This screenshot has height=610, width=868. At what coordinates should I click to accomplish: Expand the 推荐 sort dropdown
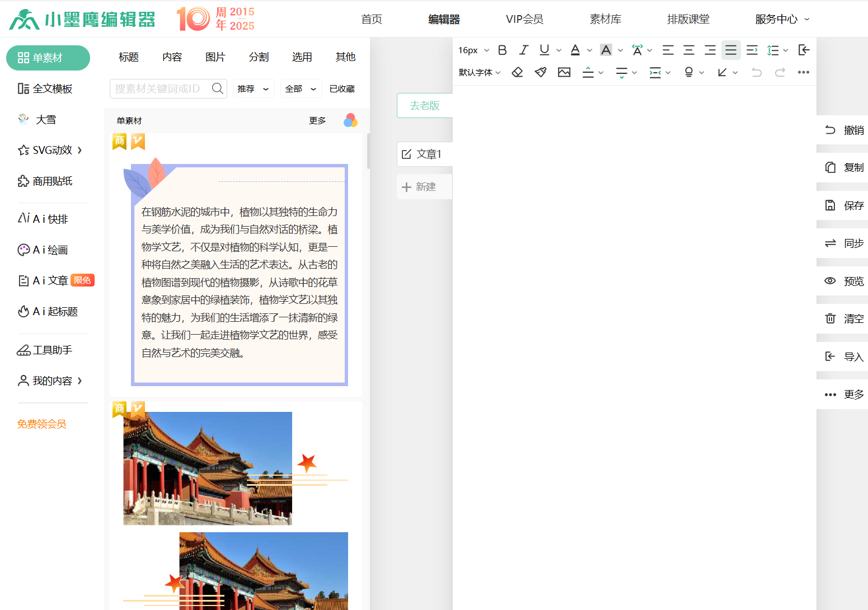(x=253, y=89)
